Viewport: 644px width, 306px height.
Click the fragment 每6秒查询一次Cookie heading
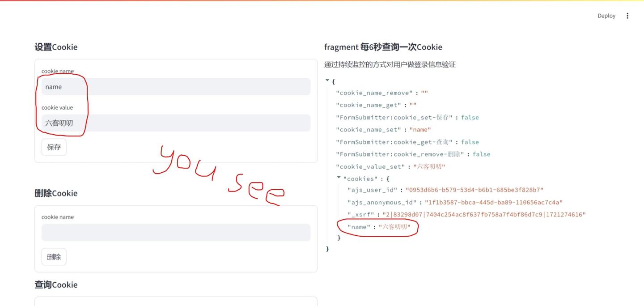383,47
